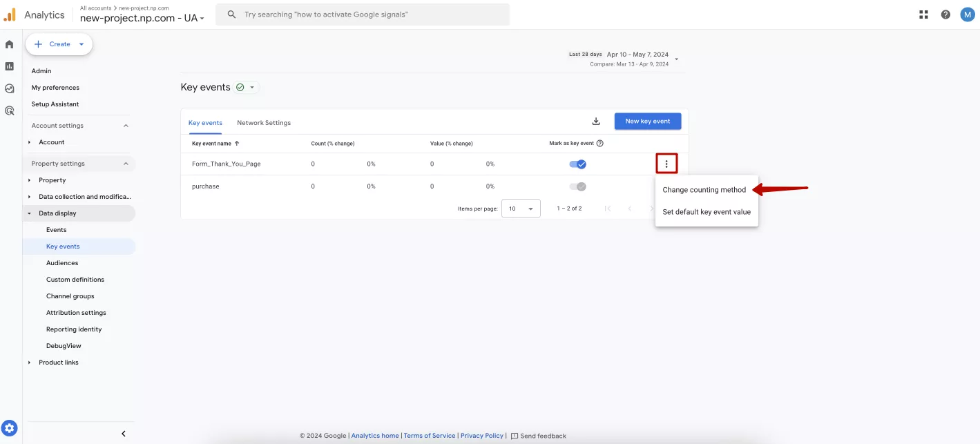The image size is (980, 444).
Task: Open Events in sidebar
Action: (57, 230)
